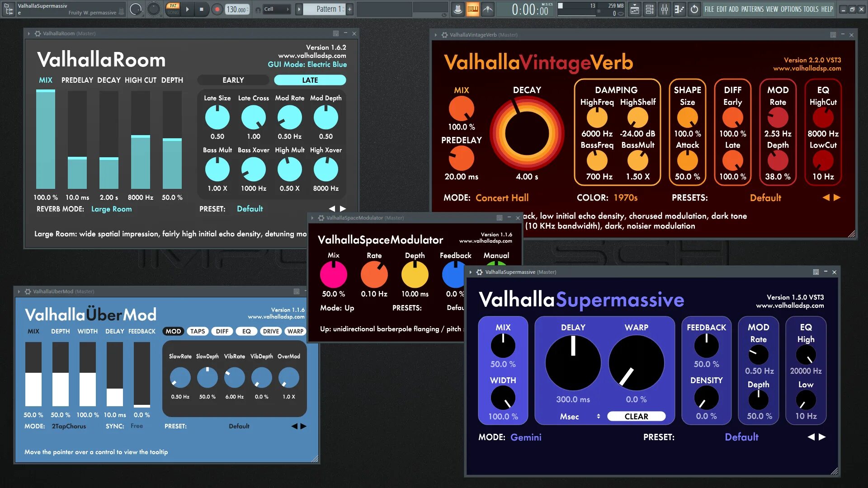
Task: Open the Default preset name in ValhallaRoom
Action: point(250,209)
